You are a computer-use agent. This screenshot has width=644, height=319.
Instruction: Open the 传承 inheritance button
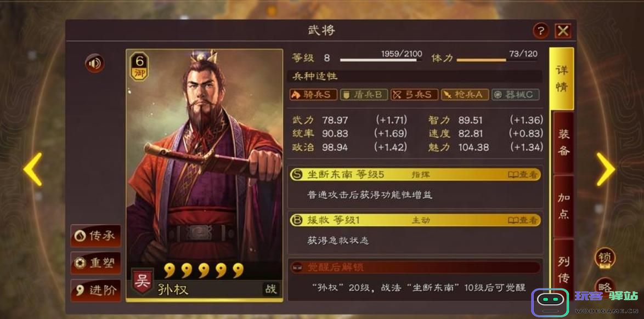tap(95, 236)
